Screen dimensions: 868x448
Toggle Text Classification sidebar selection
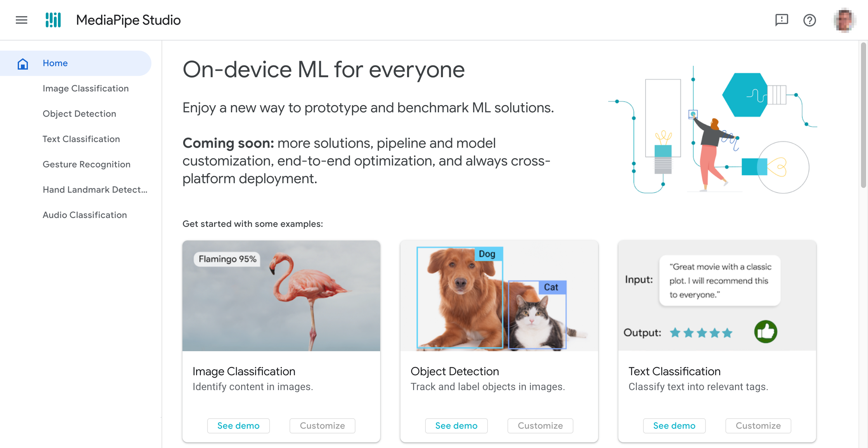[81, 139]
